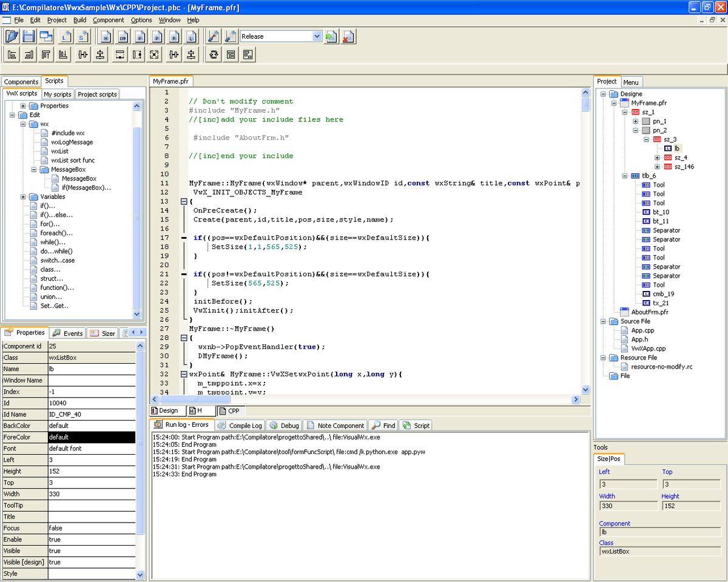Click the R file toolbar icon
This screenshot has width=728, height=582.
pyautogui.click(x=174, y=36)
